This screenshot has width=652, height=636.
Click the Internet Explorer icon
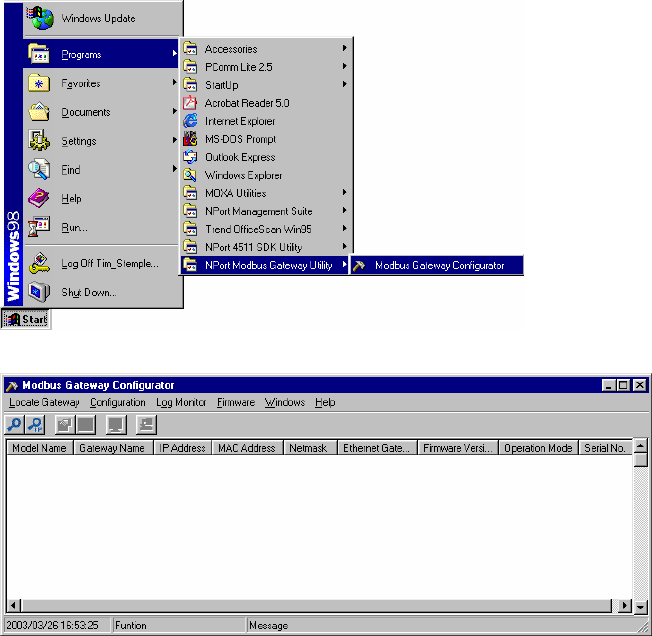point(190,121)
